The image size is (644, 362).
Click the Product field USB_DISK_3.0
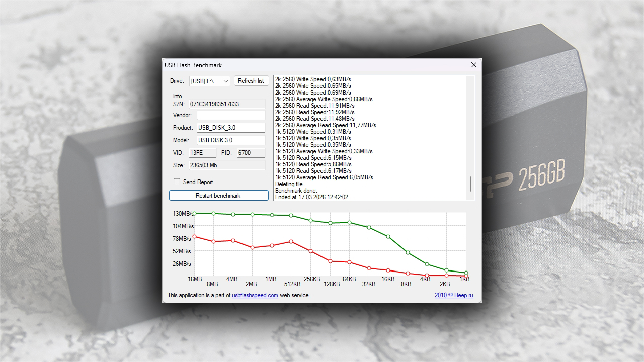tap(230, 128)
